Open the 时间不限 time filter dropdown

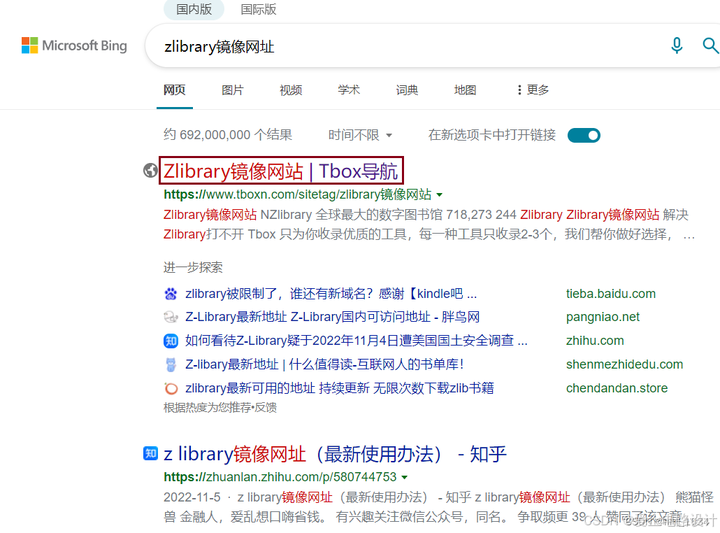coord(360,135)
